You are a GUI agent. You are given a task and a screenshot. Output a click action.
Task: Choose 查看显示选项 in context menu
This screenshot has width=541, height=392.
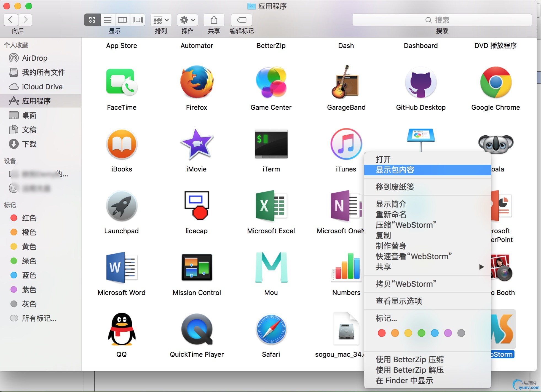[x=427, y=301]
